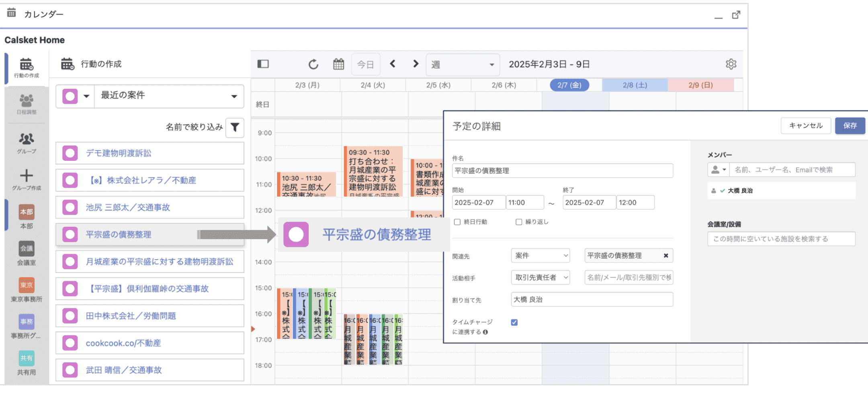This screenshot has height=402, width=868.
Task: Go to previous week arrow
Action: pyautogui.click(x=393, y=64)
